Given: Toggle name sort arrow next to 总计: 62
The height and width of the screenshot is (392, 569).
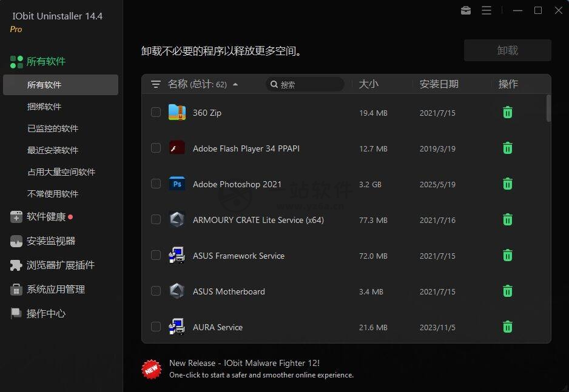Looking at the screenshot, I should coord(235,84).
